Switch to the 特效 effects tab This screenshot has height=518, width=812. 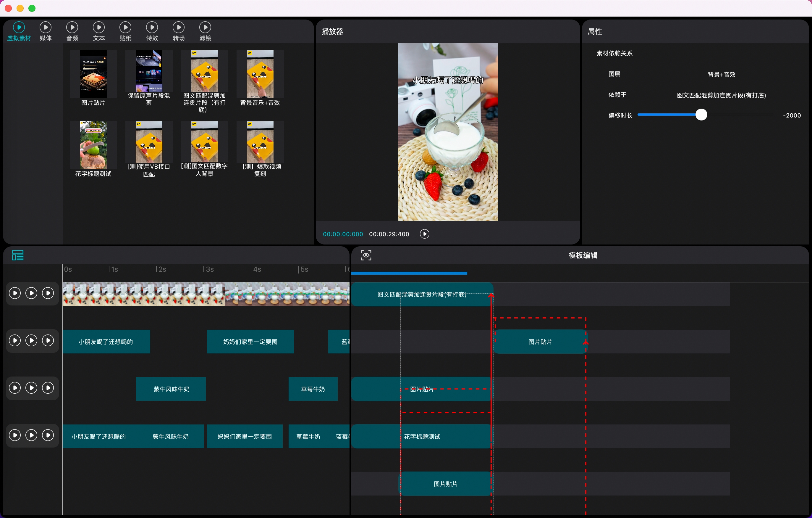(x=152, y=27)
